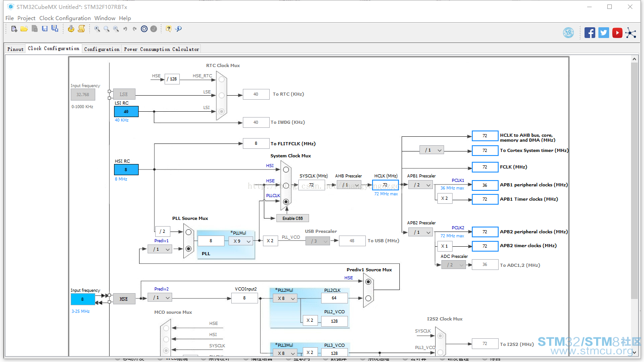Open the Power Consumption Calculator tab
Viewport: 644px width, 362px height.
(161, 49)
